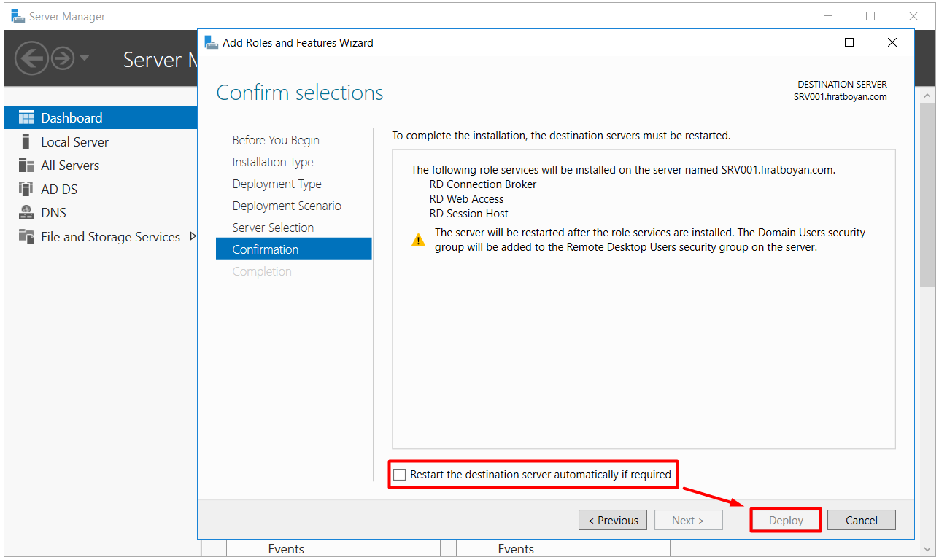Click the Previous button
Viewport: 939px width, 560px height.
[613, 520]
